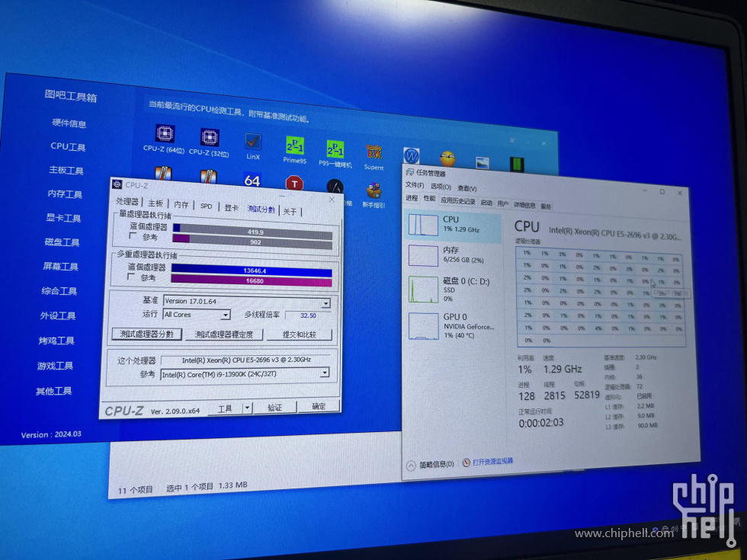This screenshot has width=747, height=560.
Task: Open 其他工具 in the toolbox sidebar
Action: click(x=54, y=391)
